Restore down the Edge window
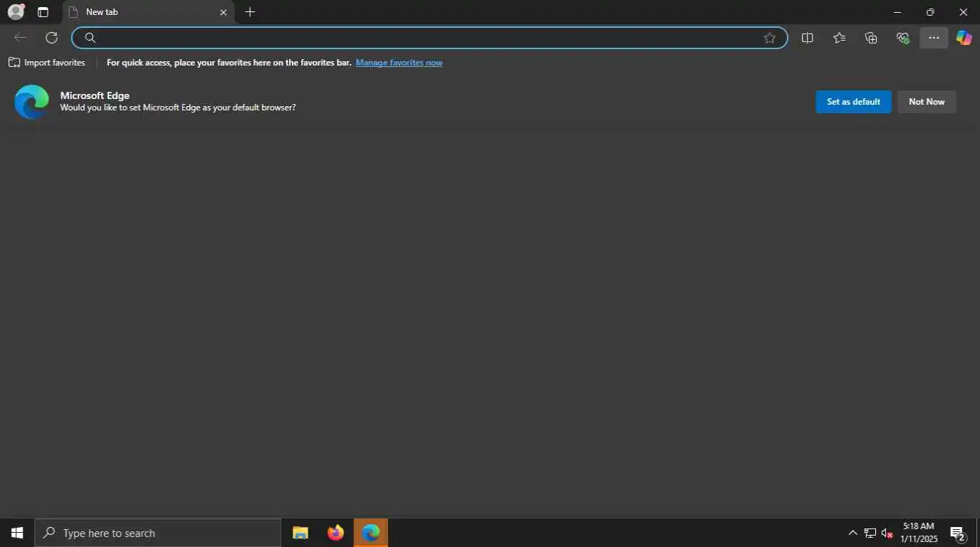This screenshot has height=547, width=980. click(x=930, y=12)
